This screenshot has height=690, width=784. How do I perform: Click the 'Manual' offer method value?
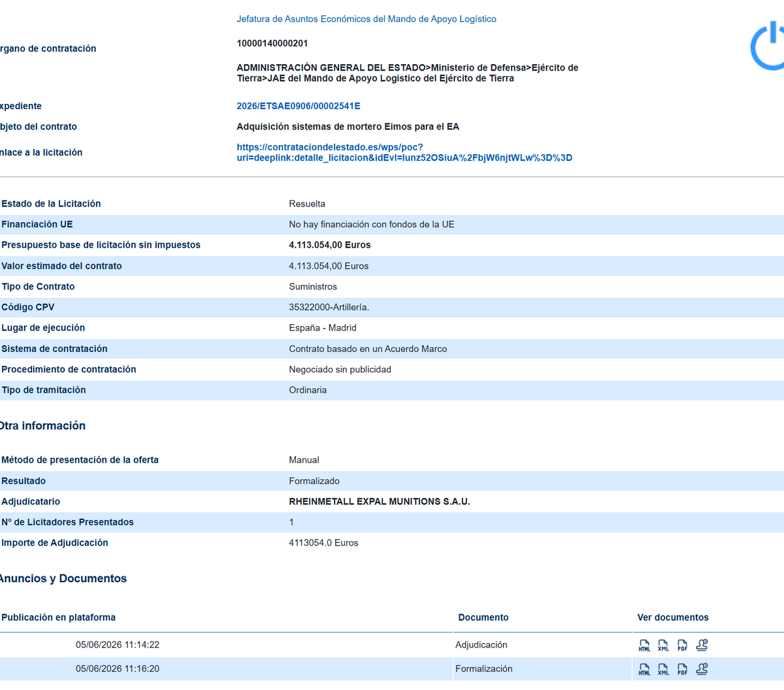[x=304, y=460]
